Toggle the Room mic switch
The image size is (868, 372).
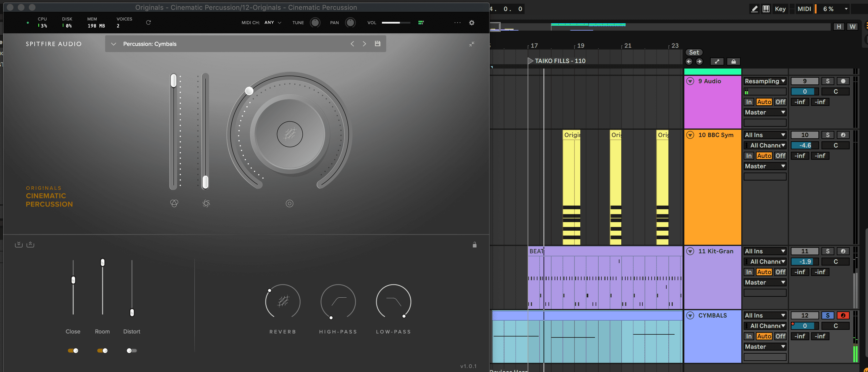pyautogui.click(x=103, y=351)
